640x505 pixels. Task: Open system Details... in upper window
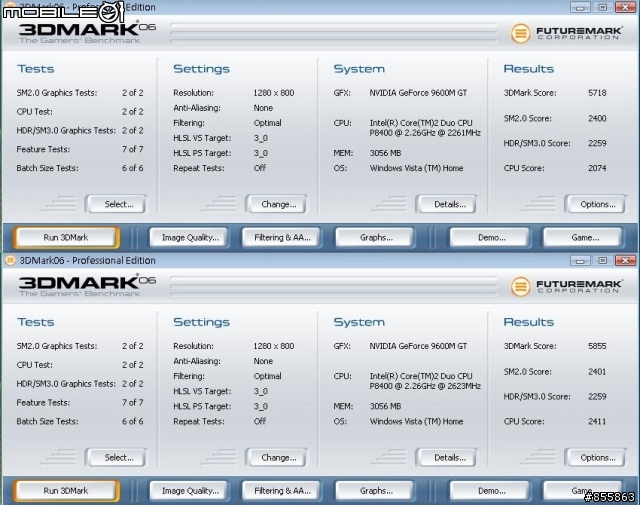447,204
